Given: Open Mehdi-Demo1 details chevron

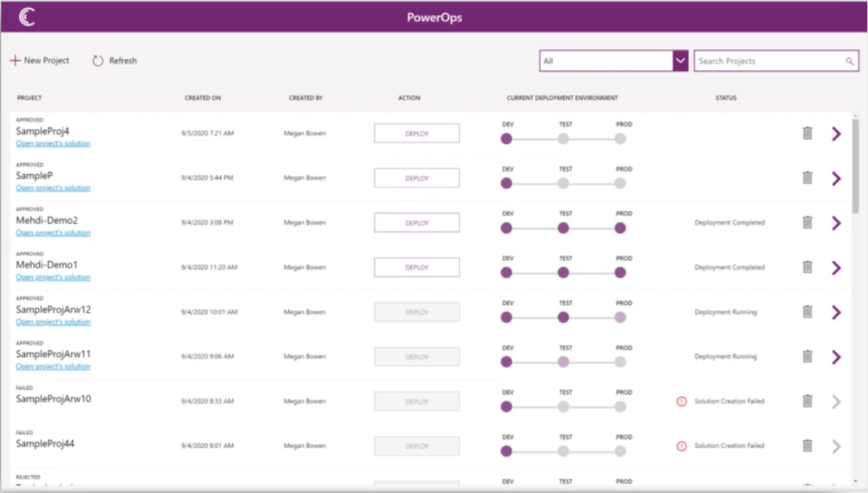Looking at the screenshot, I should coord(837,268).
